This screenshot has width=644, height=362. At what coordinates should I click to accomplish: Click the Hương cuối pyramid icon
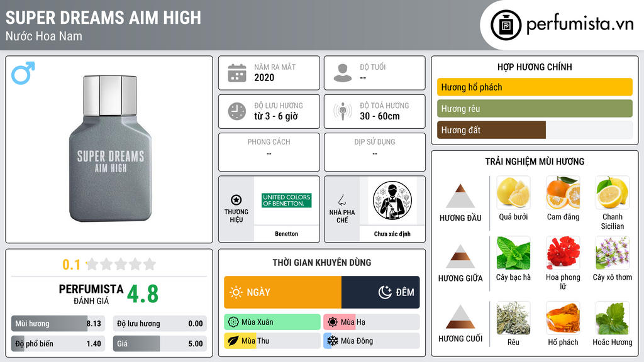pyautogui.click(x=460, y=317)
